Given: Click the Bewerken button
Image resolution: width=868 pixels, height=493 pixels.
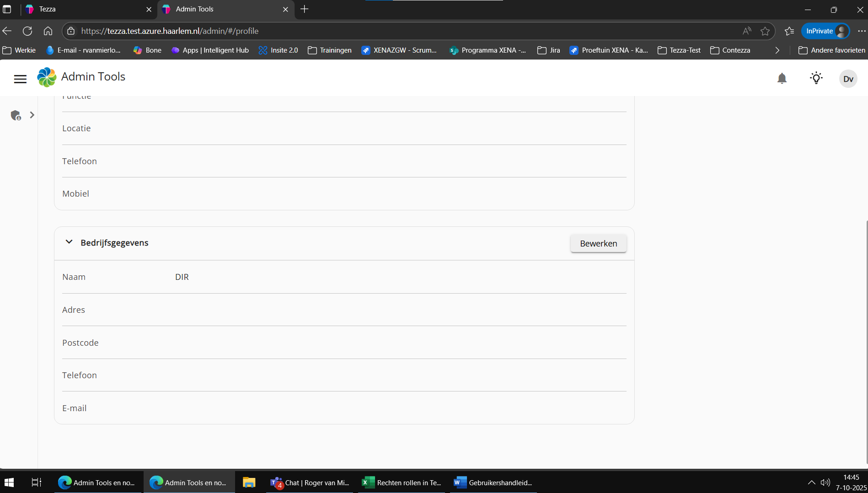Looking at the screenshot, I should click(x=598, y=243).
